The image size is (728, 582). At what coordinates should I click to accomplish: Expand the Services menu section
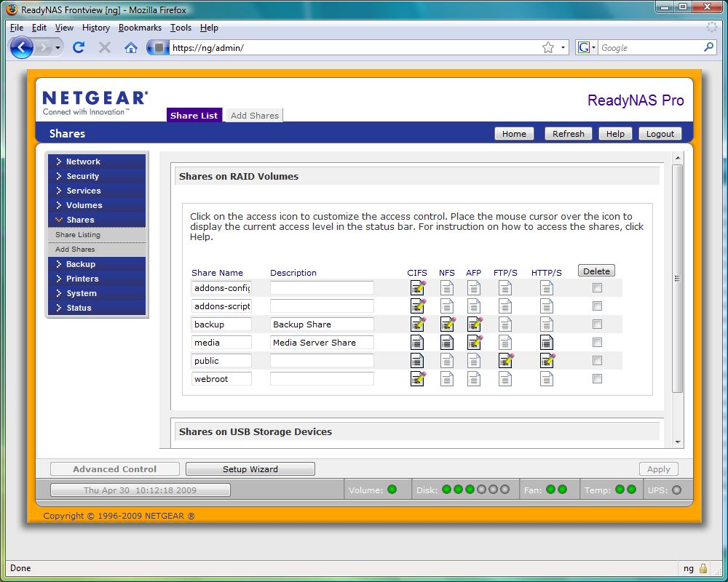click(x=97, y=191)
